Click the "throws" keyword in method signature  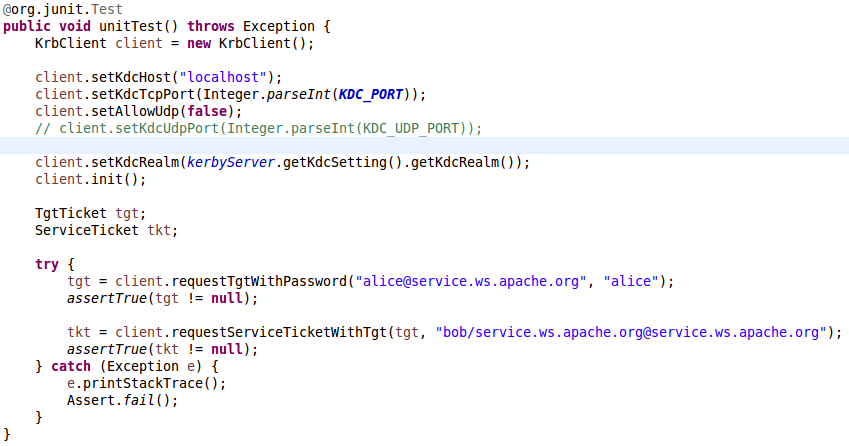pos(211,27)
